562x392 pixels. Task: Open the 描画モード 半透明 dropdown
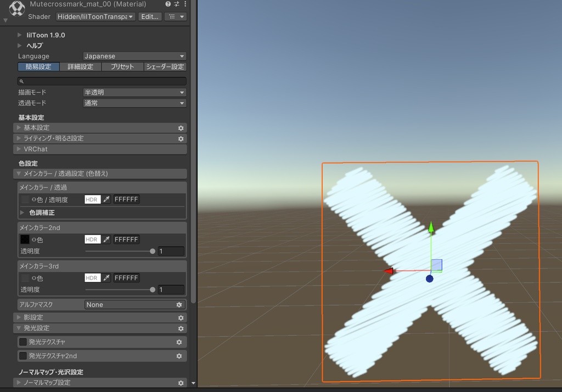134,92
